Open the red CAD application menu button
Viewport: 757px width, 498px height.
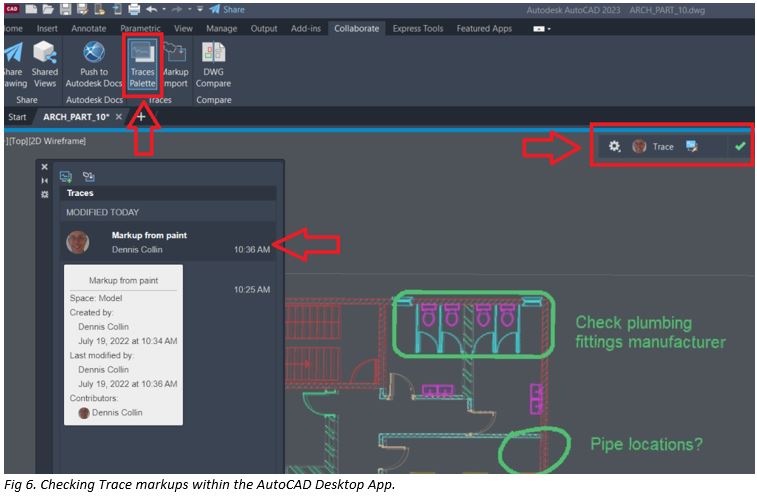coord(11,9)
